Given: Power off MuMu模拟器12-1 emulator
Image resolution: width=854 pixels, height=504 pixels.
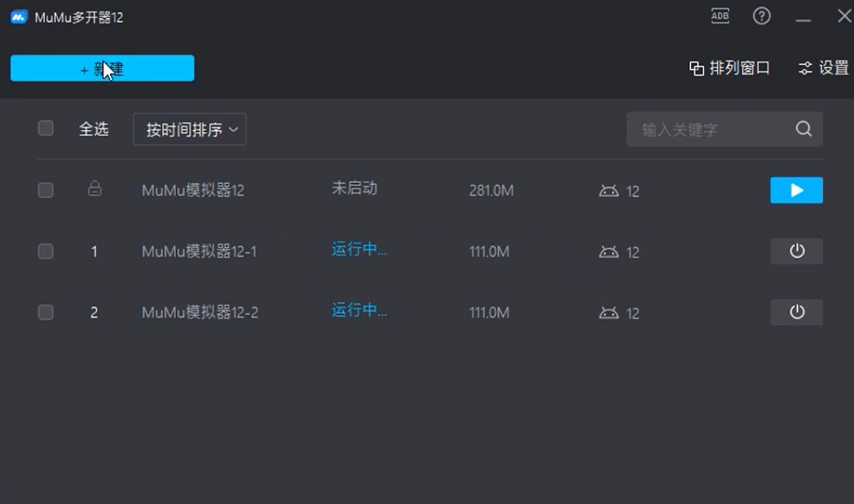Looking at the screenshot, I should 796,251.
